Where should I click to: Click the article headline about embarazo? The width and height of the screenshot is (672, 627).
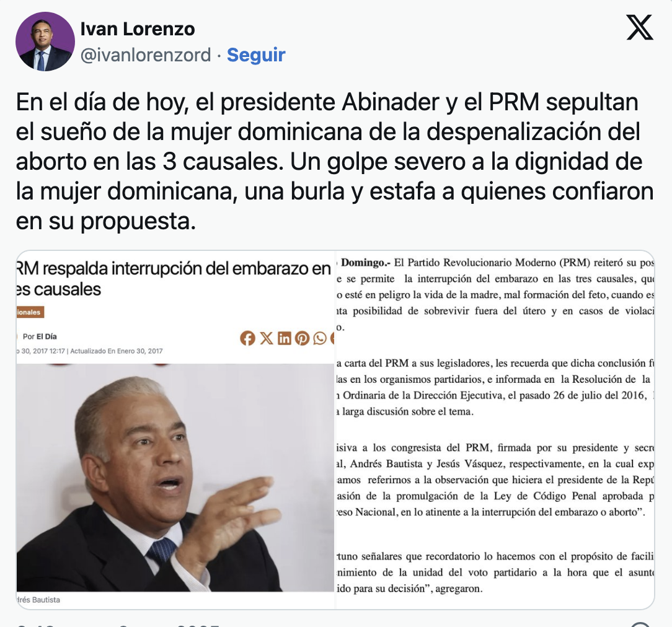point(174,279)
